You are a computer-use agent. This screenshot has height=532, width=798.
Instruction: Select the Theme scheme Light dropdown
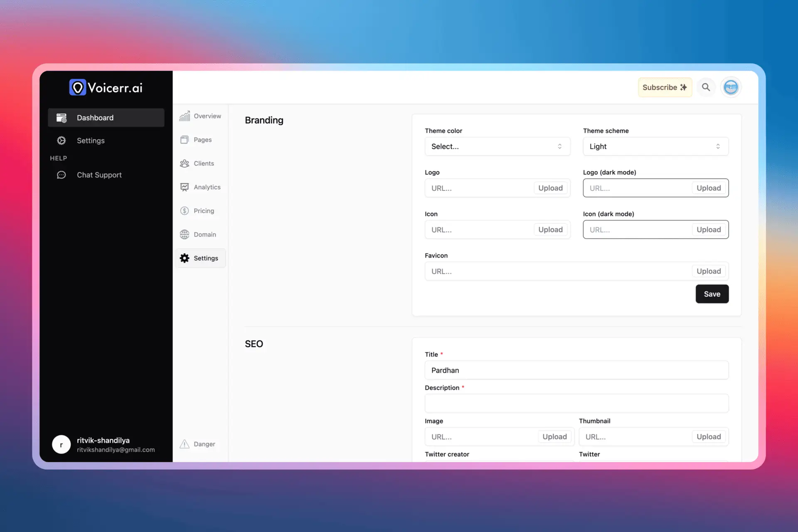[x=655, y=146]
